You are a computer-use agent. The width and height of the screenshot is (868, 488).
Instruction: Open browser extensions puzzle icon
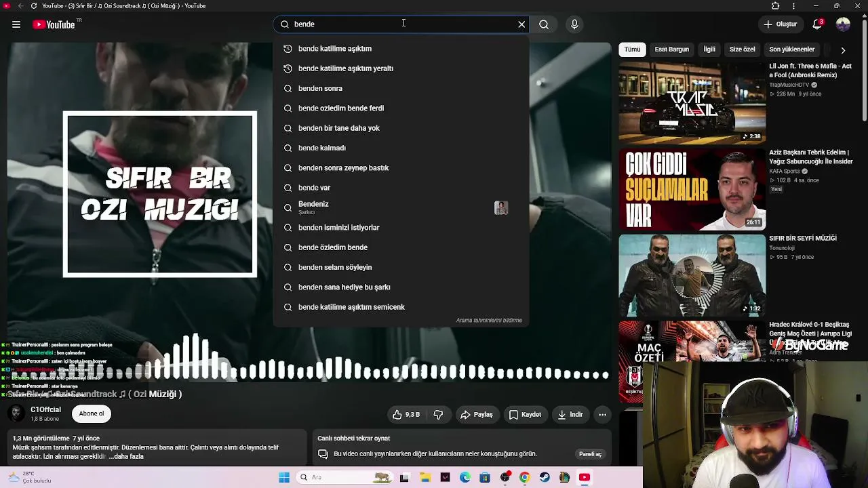click(775, 6)
